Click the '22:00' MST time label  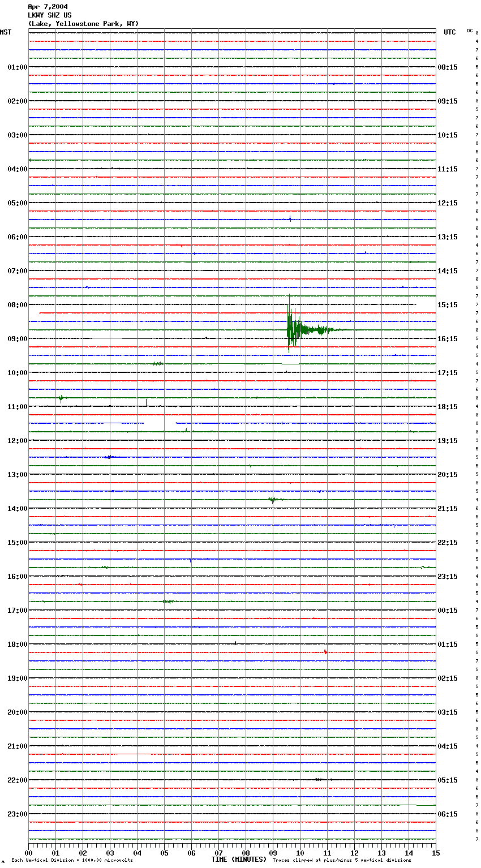click(x=18, y=780)
